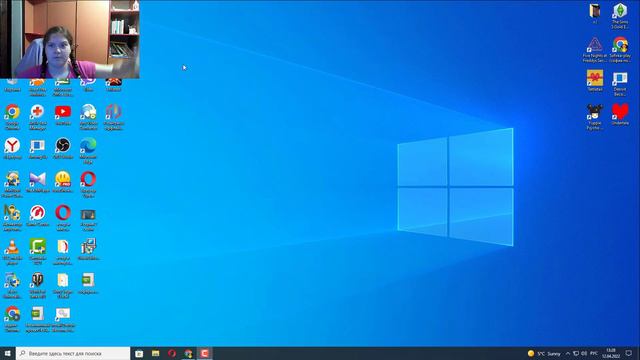Open the Game Center red circle shortcut
640x360 pixels.
coord(38,216)
